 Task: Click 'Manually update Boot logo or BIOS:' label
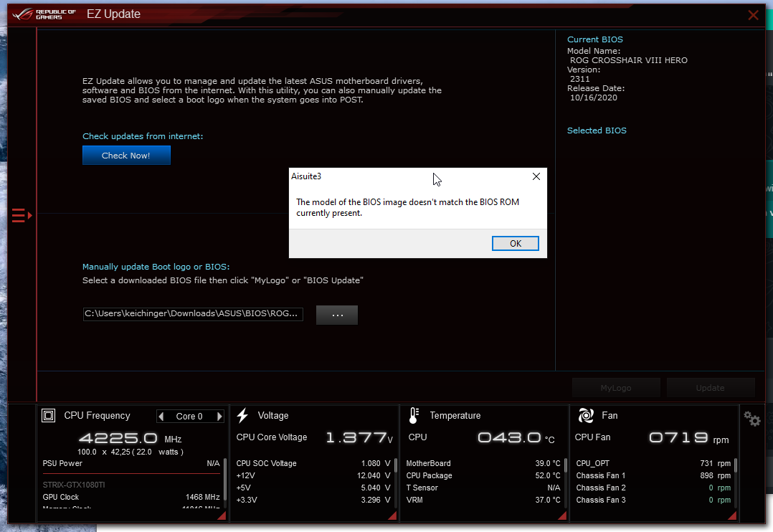tap(156, 267)
